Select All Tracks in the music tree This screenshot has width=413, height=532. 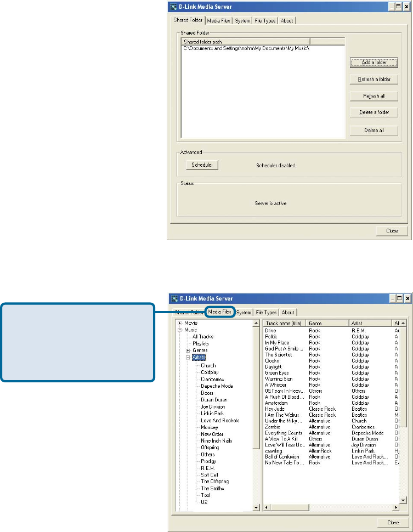[202, 337]
